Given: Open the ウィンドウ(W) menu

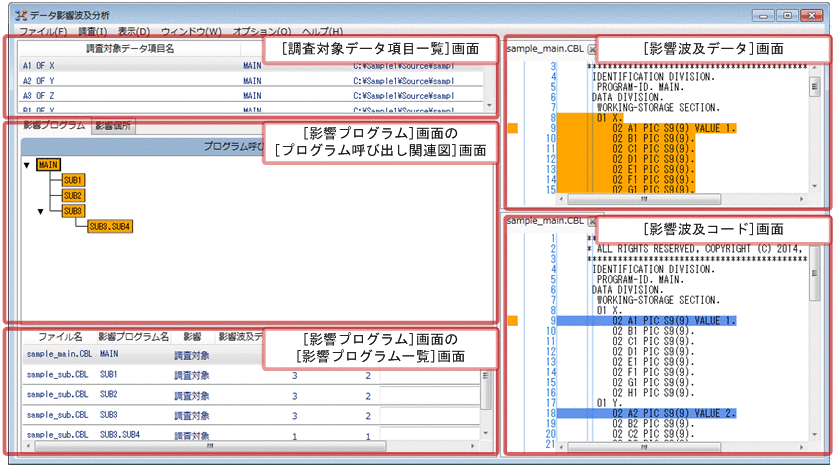Looking at the screenshot, I should point(191,31).
